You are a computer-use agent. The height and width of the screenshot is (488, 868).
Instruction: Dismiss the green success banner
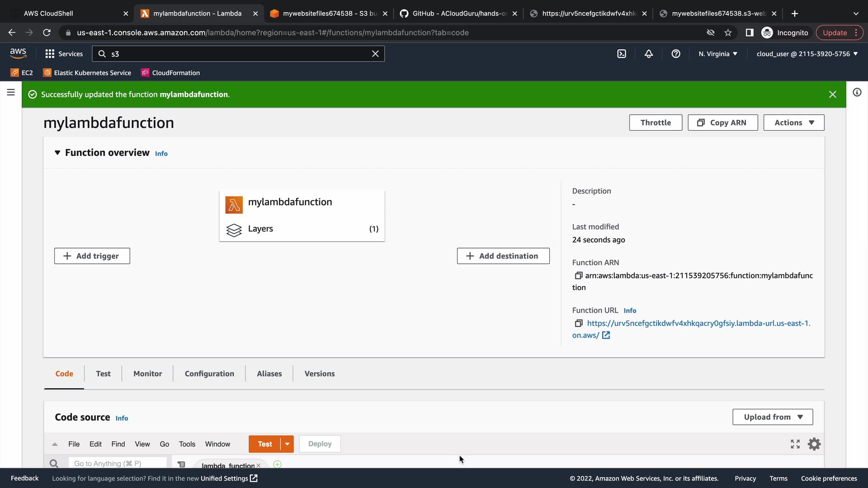833,94
